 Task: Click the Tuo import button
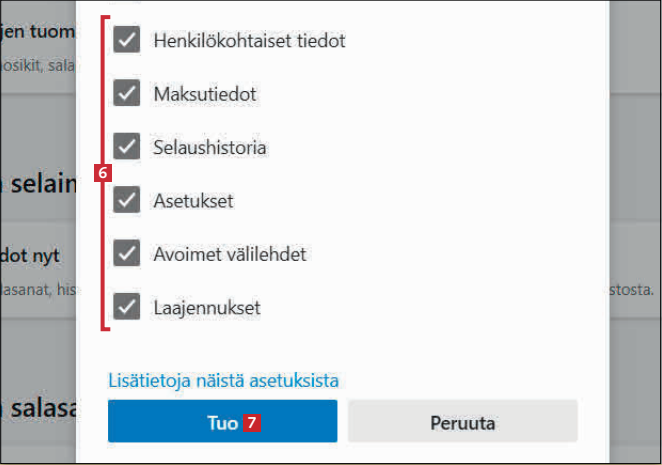[x=222, y=422]
